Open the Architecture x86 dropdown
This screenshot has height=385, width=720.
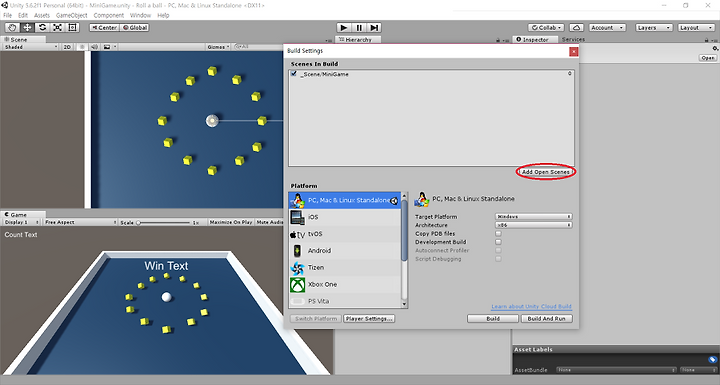tap(534, 225)
